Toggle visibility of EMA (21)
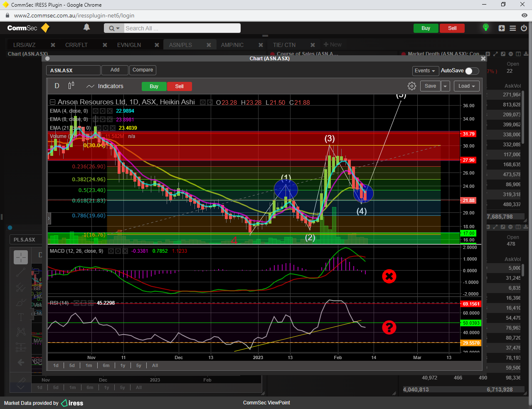The width and height of the screenshot is (532, 409). tap(99, 128)
